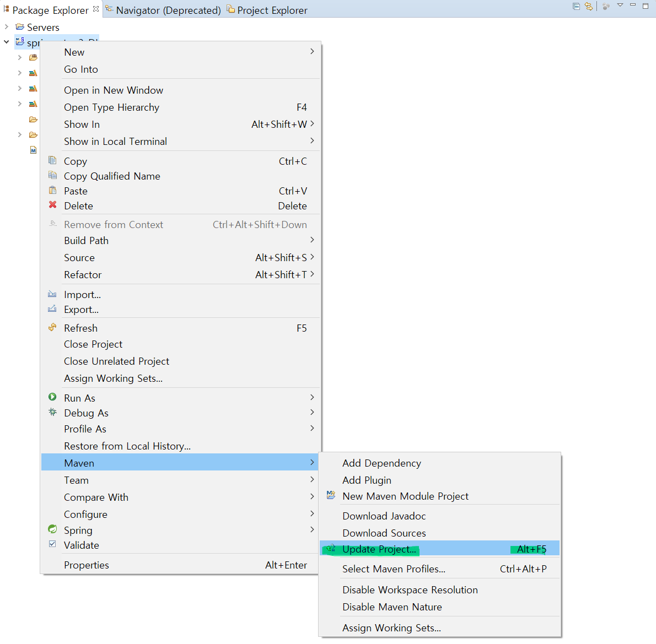Click the Maven project icon in tree
The image size is (656, 644).
(20, 41)
